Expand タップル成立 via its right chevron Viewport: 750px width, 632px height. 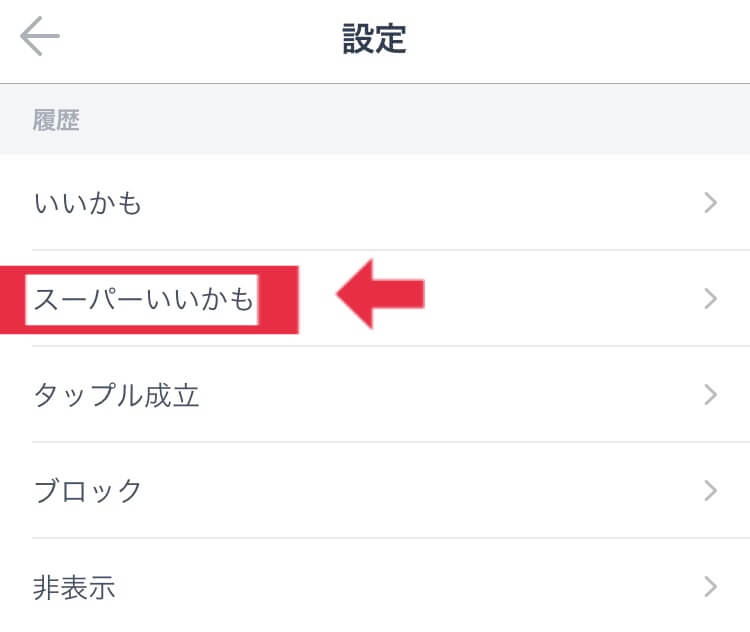pos(711,395)
